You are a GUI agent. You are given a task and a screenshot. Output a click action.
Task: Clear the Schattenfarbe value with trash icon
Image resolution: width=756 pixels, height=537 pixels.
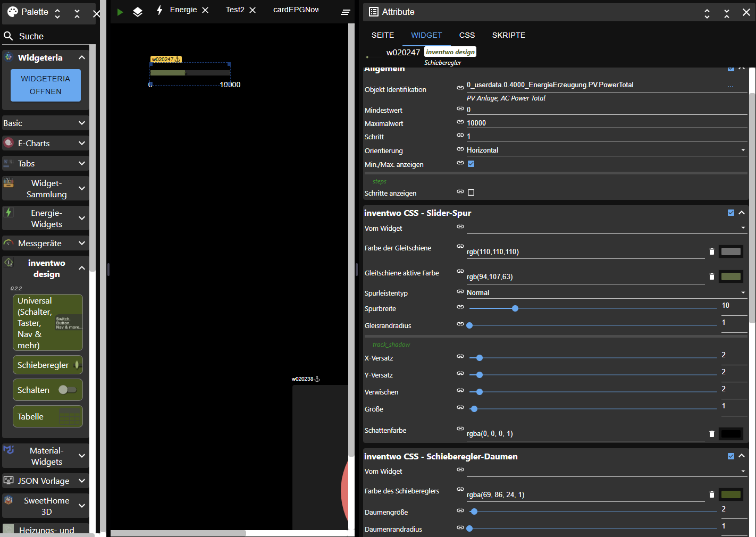[711, 434]
